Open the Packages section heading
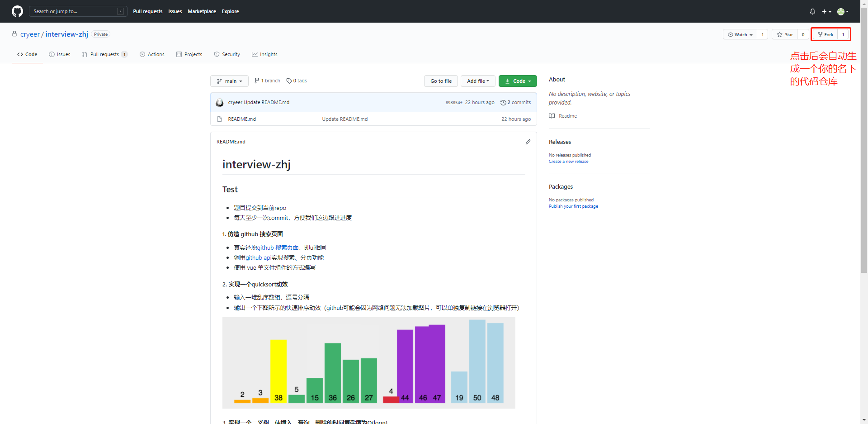868x424 pixels. [561, 186]
